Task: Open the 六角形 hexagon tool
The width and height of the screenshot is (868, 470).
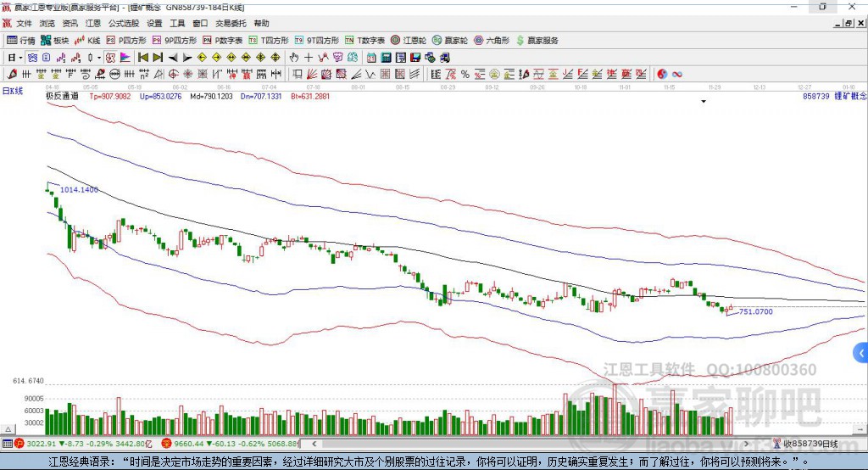Action: click(492, 41)
